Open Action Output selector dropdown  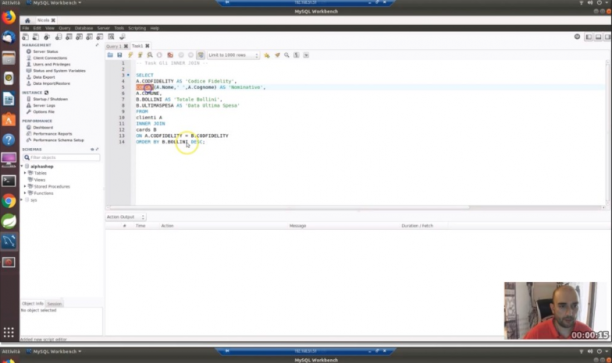coord(126,217)
